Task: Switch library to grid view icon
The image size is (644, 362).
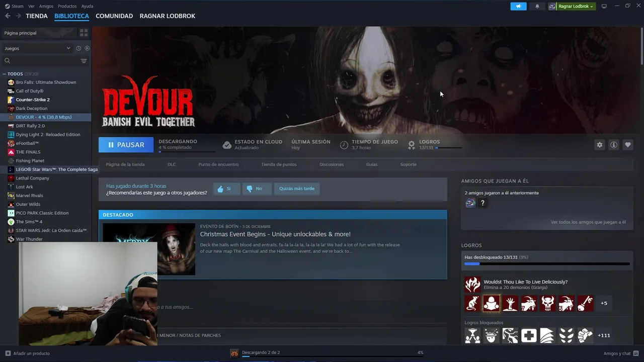Action: click(84, 33)
